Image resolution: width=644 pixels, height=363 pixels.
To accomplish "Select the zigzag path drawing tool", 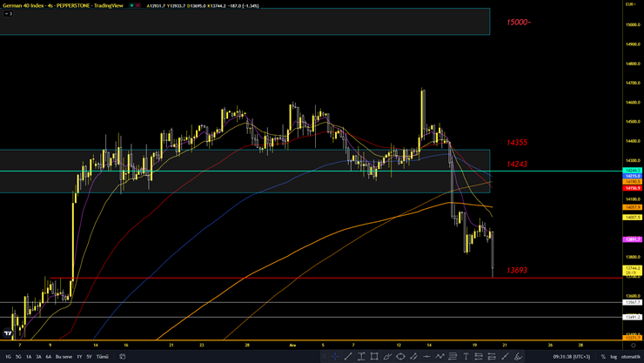I will [x=439, y=356].
